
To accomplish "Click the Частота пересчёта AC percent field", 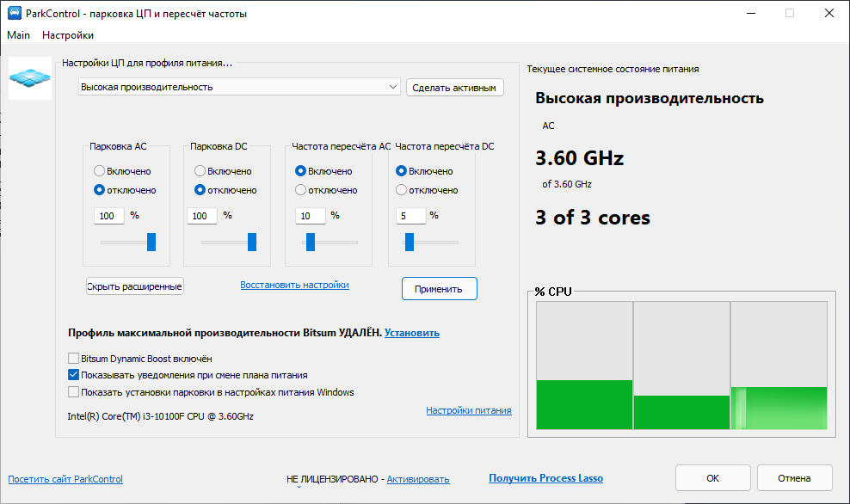I will click(310, 216).
